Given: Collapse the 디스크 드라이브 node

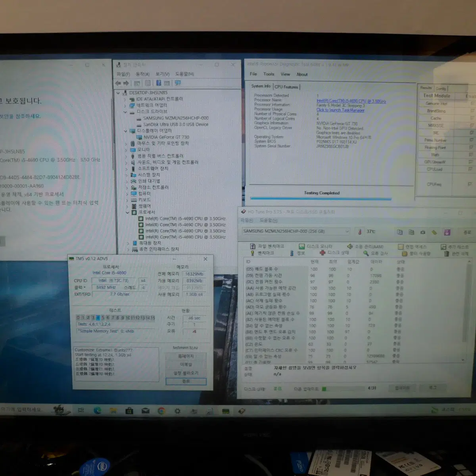Looking at the screenshot, I should (125, 112).
